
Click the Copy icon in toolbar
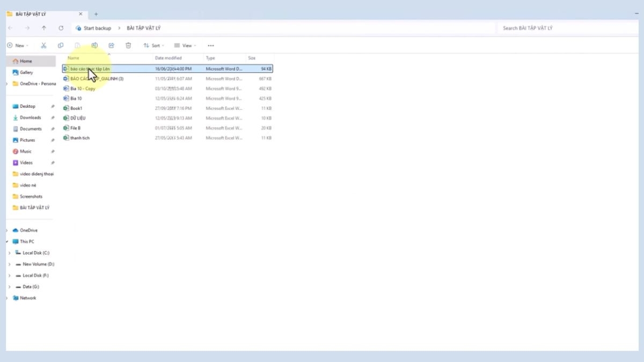click(x=61, y=46)
